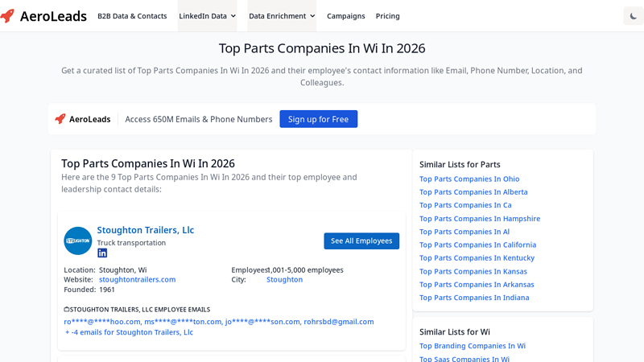Open Top Branding Companies In Wi
Viewport: 644px width, 362px height.
[473, 346]
